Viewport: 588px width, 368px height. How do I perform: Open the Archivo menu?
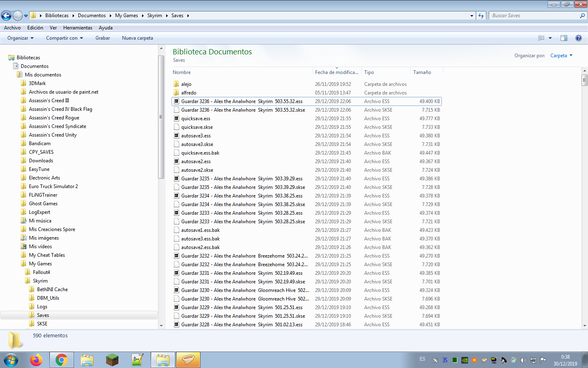[12, 28]
